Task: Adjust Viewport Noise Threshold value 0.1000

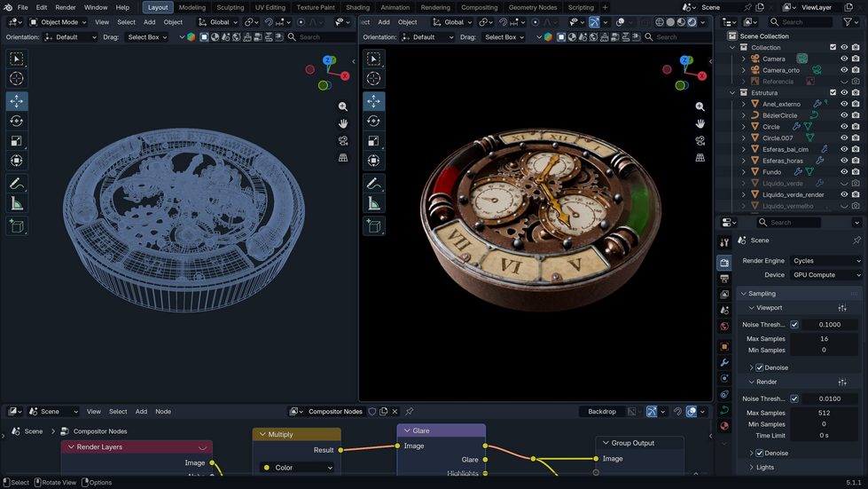Action: (x=830, y=325)
